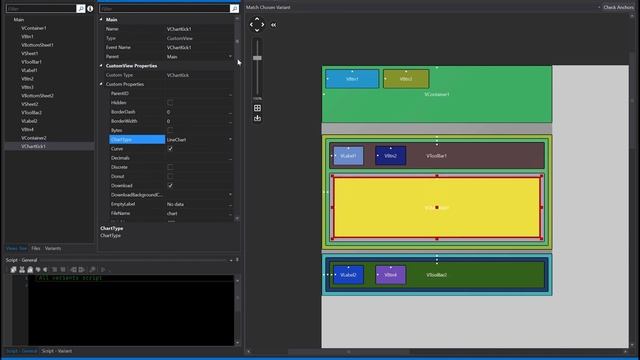Viewport: 640px width, 360px height.
Task: Click the Run script icon in the script toolbar
Action: tap(103, 269)
